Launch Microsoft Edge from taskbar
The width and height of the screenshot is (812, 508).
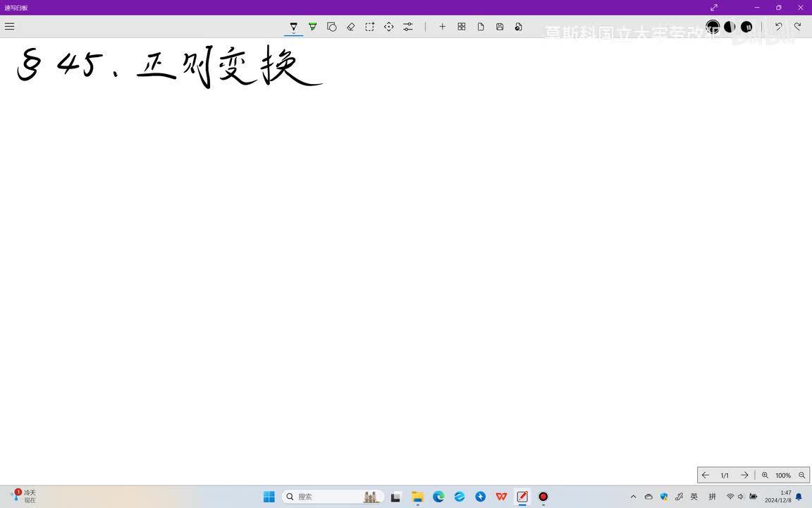[438, 497]
